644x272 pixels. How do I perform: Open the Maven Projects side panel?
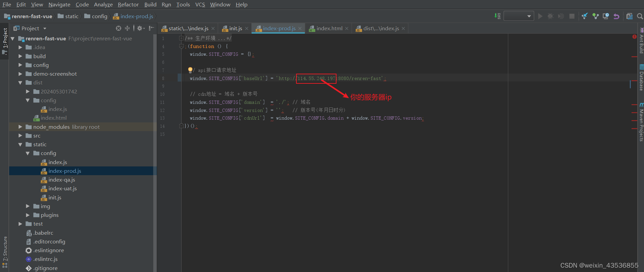[641, 122]
